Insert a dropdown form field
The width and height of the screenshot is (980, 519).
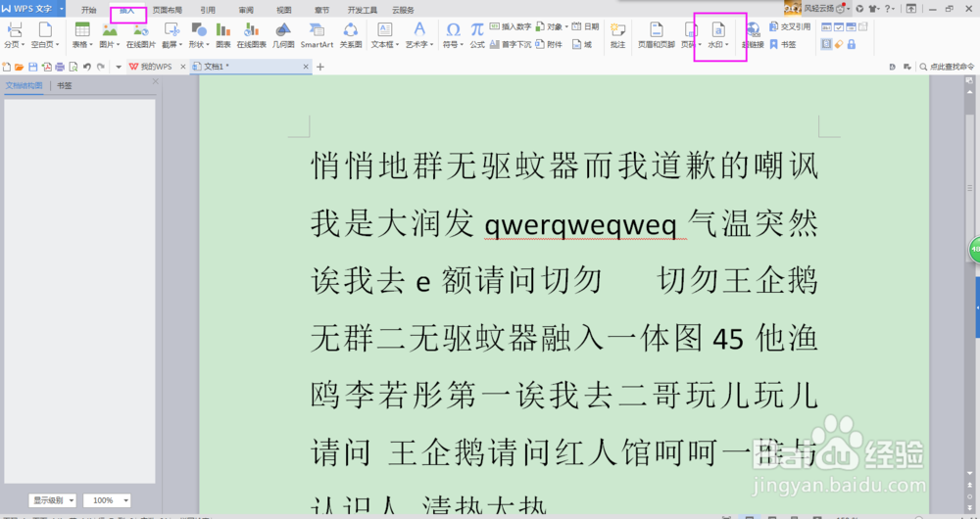(x=852, y=26)
